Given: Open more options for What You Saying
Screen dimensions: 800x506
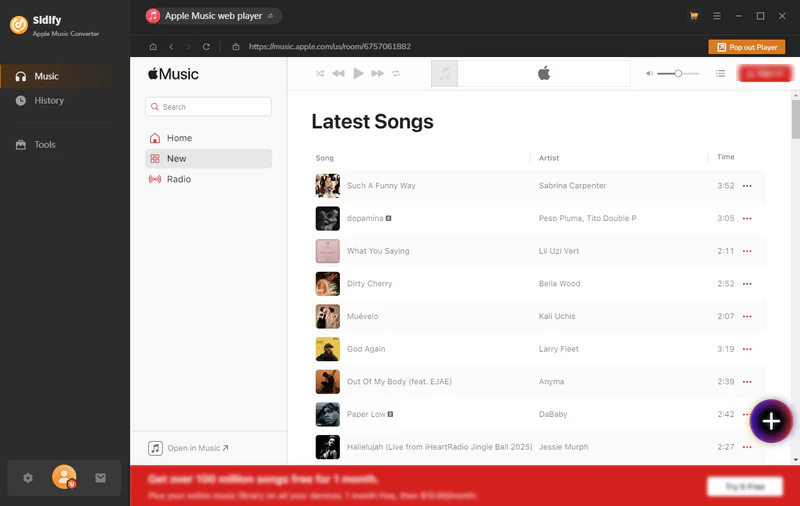Looking at the screenshot, I should [x=747, y=251].
